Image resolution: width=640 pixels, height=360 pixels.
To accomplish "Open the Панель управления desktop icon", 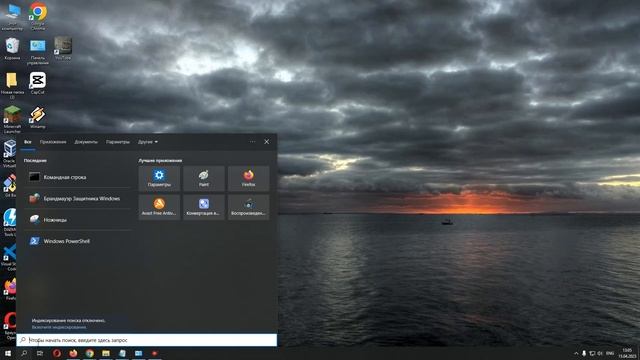I will pyautogui.click(x=38, y=51).
